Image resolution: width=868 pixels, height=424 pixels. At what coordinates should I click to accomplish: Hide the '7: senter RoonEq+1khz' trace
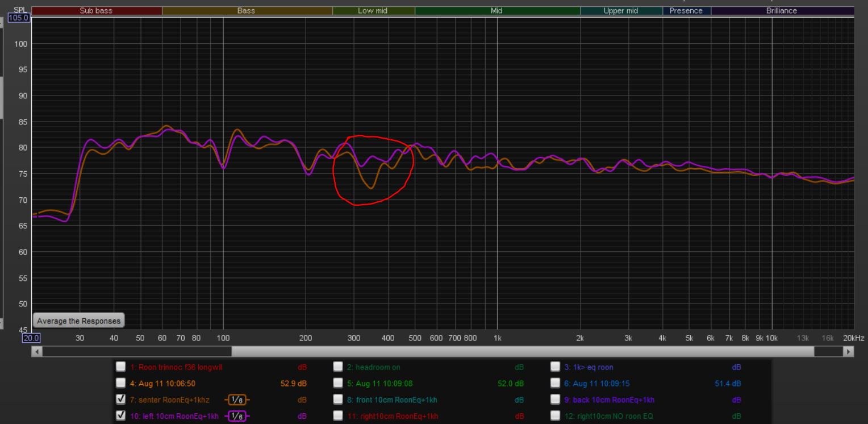[x=121, y=400]
